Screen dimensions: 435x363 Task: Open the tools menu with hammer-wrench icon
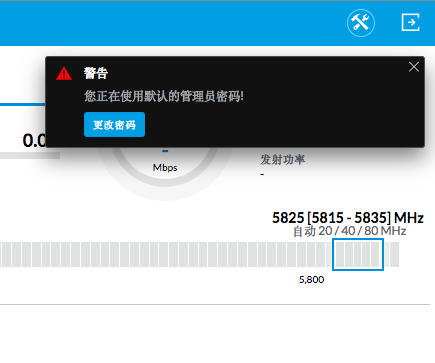361,23
